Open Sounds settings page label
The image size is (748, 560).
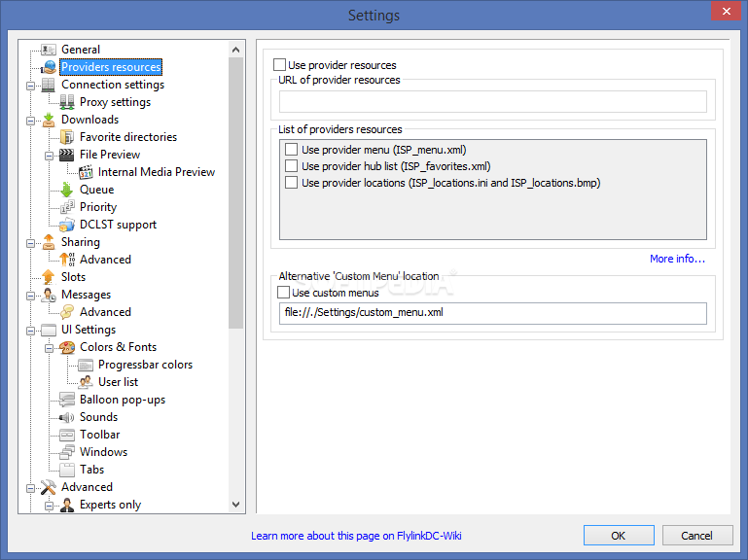tap(99, 417)
